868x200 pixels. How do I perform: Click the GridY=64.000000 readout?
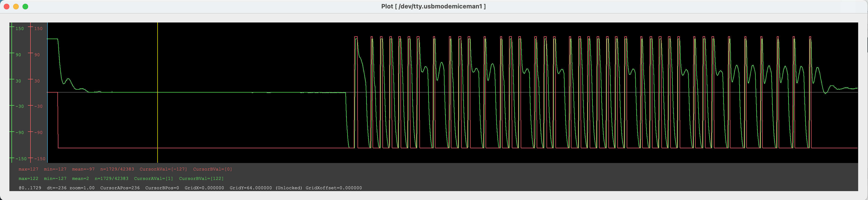coord(251,188)
